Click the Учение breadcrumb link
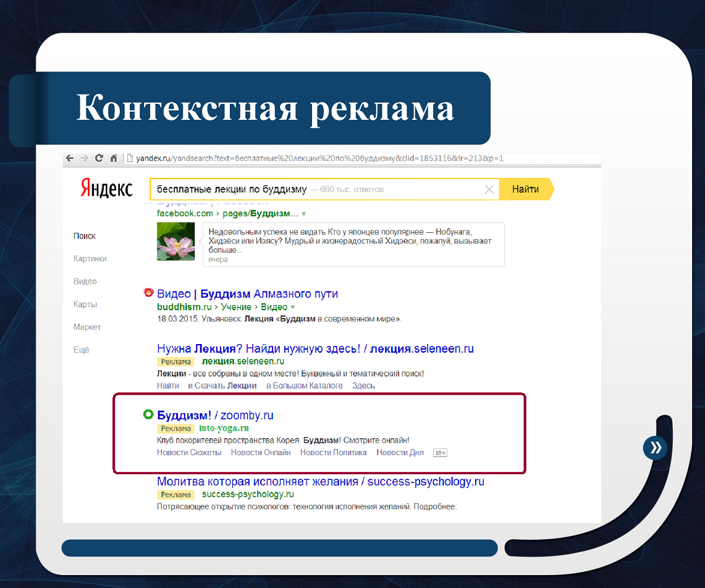Screen dimensions: 705x588 236,307
